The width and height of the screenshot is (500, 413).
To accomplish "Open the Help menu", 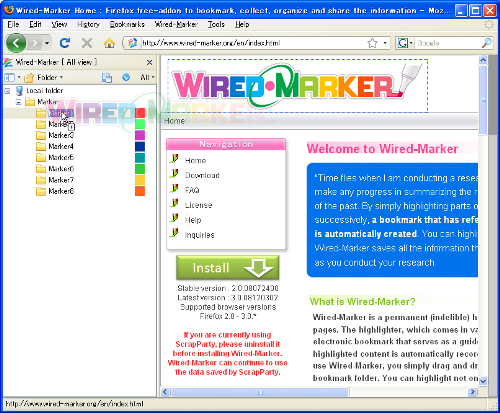I will tap(242, 24).
